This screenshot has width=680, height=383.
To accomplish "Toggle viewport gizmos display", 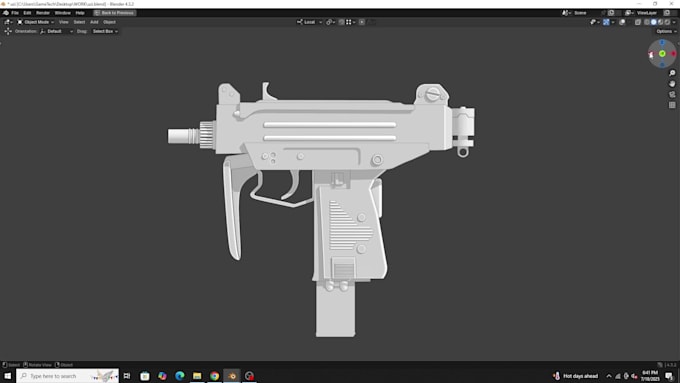I will [x=606, y=22].
